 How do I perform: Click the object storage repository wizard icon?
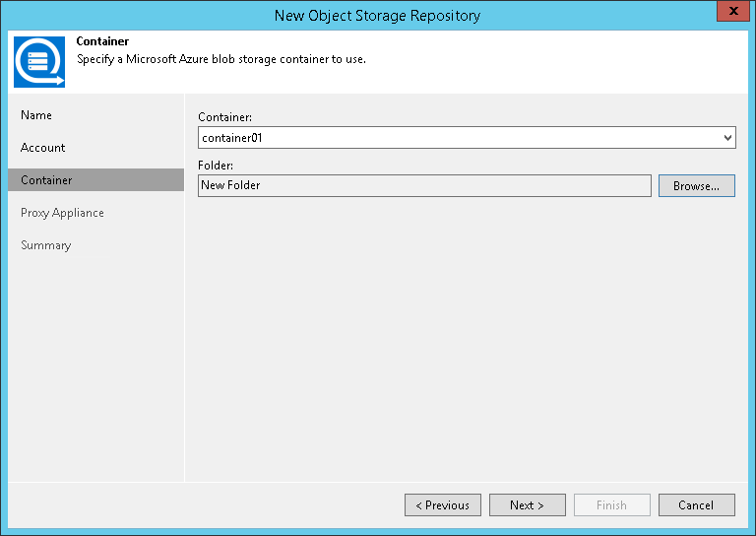point(39,62)
